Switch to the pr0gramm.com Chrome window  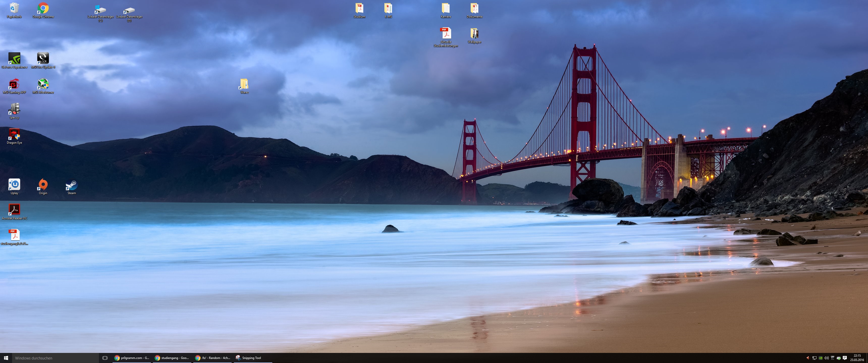[132, 358]
